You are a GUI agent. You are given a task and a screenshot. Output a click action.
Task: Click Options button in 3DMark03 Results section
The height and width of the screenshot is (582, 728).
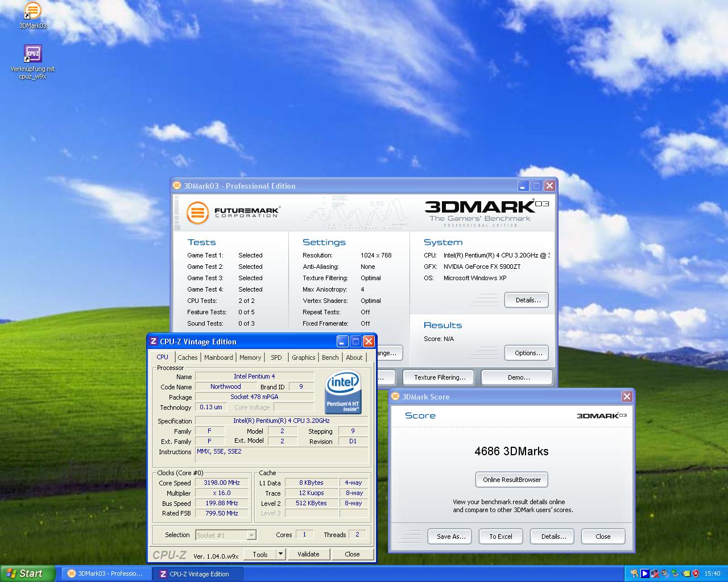(x=527, y=353)
